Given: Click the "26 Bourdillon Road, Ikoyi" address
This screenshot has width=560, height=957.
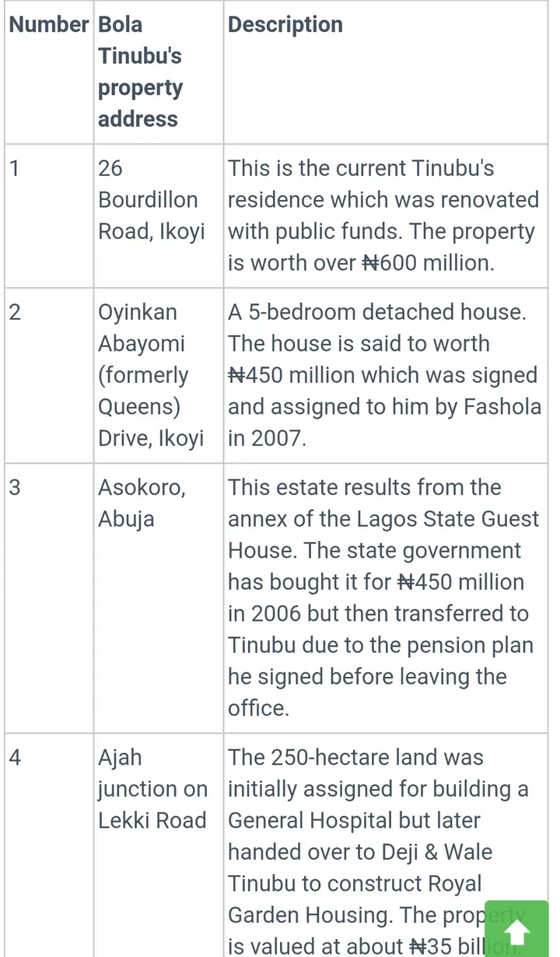Looking at the screenshot, I should pyautogui.click(x=151, y=200).
